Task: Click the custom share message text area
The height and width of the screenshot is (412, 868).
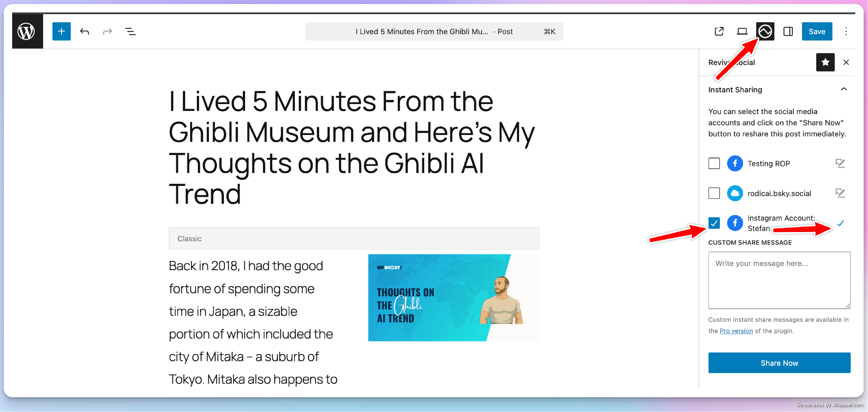Action: [779, 280]
